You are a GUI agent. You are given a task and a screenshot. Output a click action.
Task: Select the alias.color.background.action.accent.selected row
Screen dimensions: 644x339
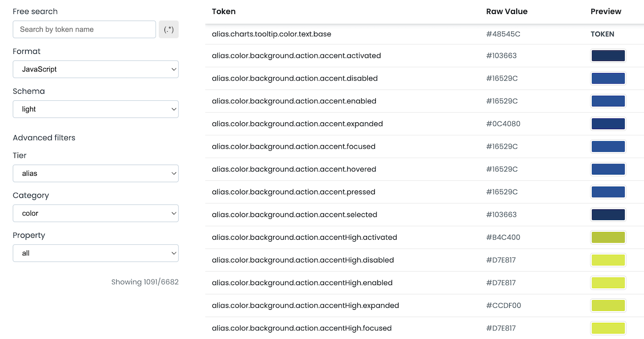coord(295,215)
